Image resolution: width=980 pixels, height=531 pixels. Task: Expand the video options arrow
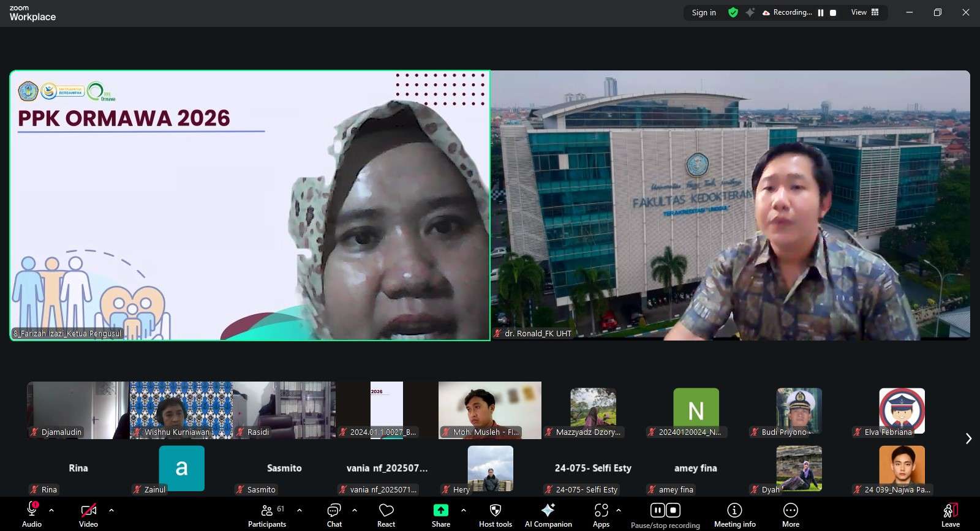111,510
